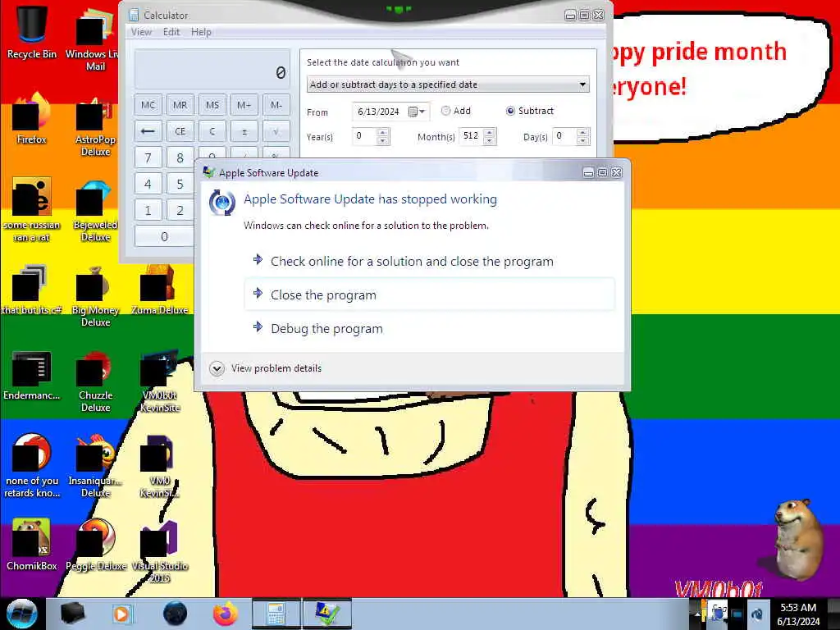Open the Chuzzle Deluxe desktop icon

[95, 381]
